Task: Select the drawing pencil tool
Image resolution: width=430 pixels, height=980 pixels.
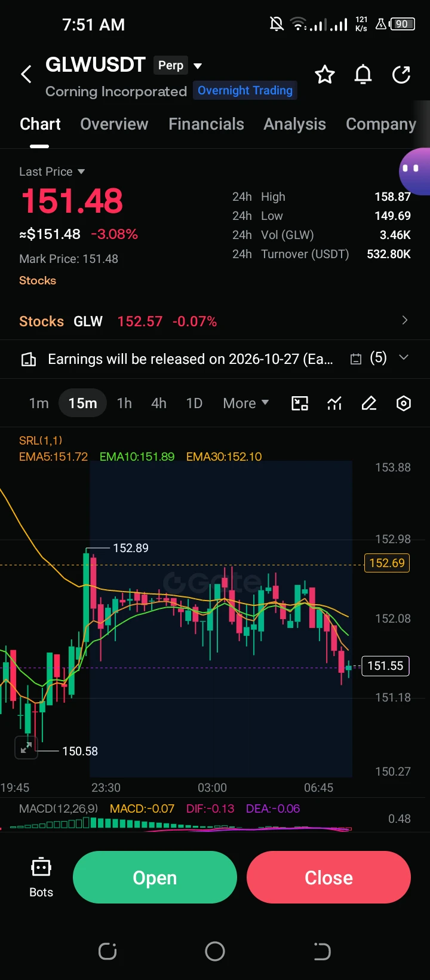Action: pos(369,403)
